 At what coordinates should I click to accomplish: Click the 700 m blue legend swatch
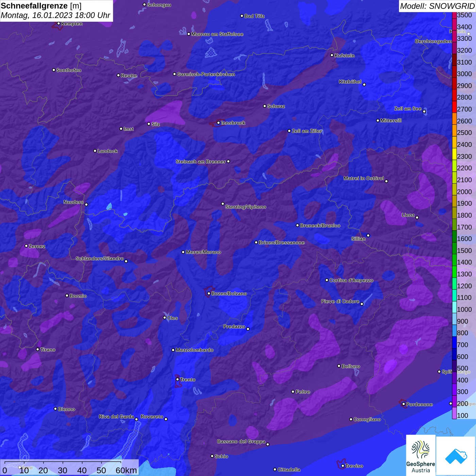coord(454,342)
